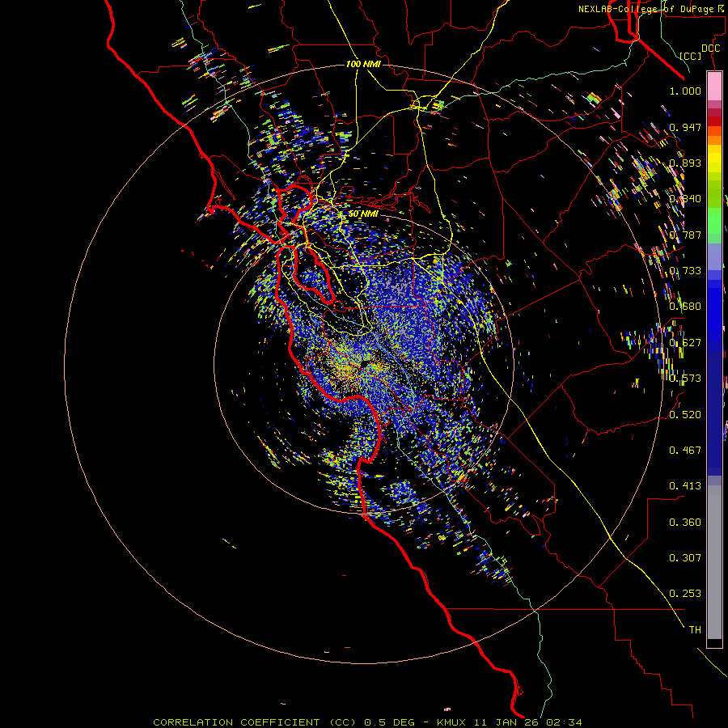Click the 0.733 legend value

click(x=685, y=271)
